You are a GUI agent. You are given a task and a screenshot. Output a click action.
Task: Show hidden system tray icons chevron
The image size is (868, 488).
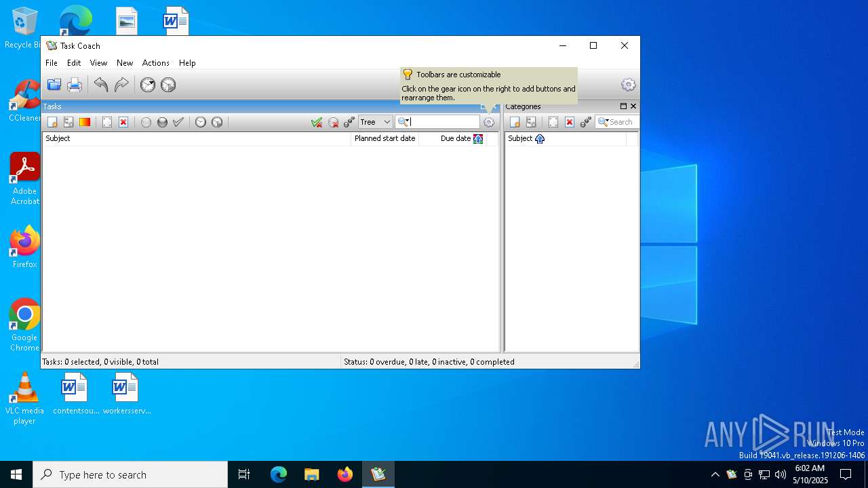(715, 474)
